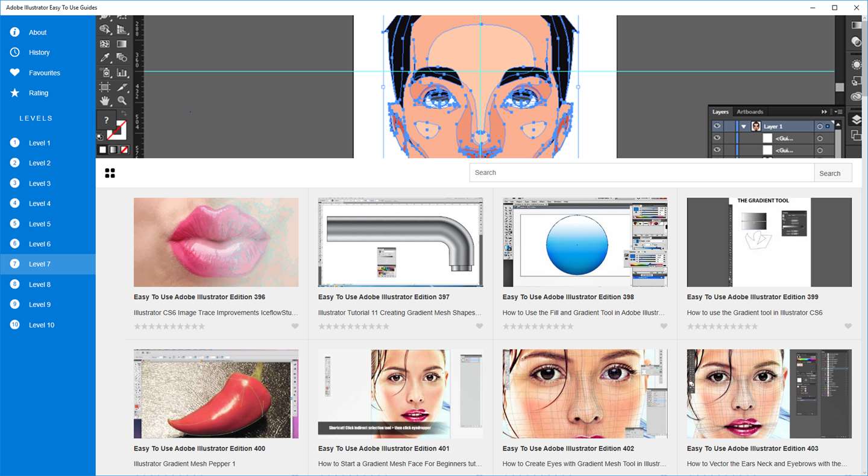
Task: Click title "Easy To Use Adobe Illustrator Edition 398"
Action: coord(568,297)
